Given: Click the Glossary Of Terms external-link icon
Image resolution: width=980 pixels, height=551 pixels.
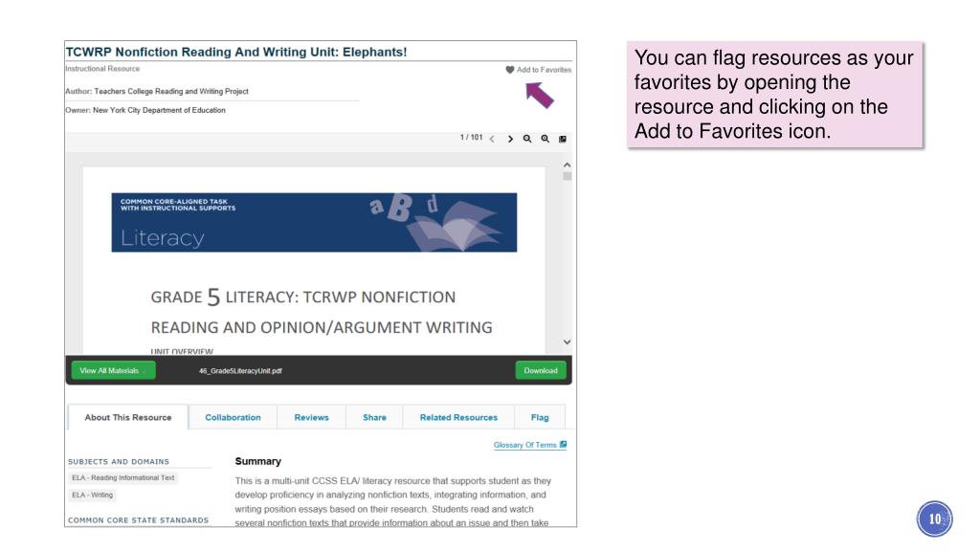Looking at the screenshot, I should (563, 444).
